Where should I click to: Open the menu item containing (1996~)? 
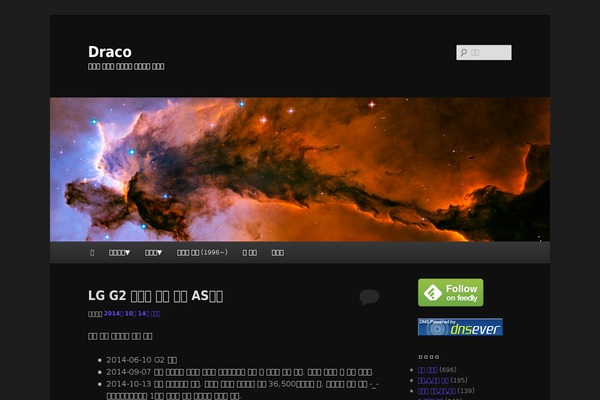point(202,253)
